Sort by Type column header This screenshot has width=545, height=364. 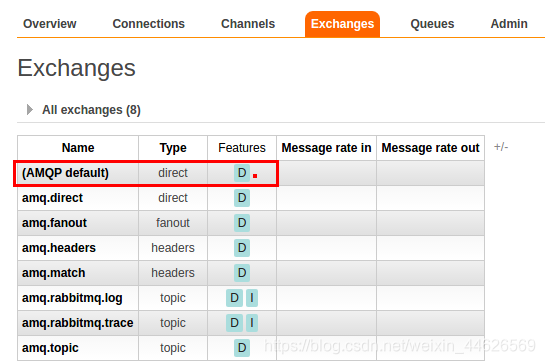tap(173, 148)
